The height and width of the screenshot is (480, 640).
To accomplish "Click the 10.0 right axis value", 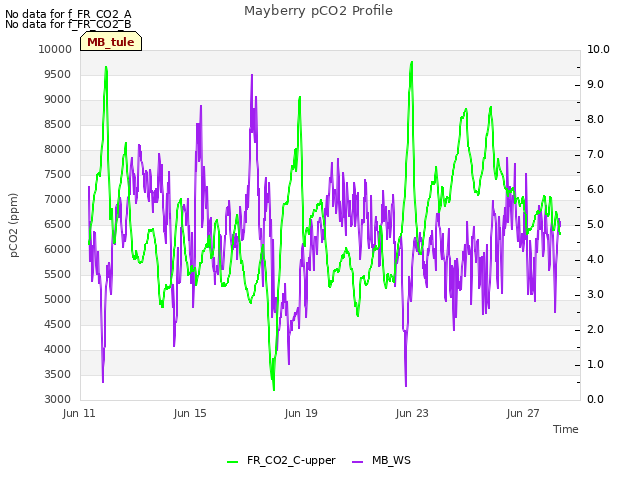I will pyautogui.click(x=598, y=49).
